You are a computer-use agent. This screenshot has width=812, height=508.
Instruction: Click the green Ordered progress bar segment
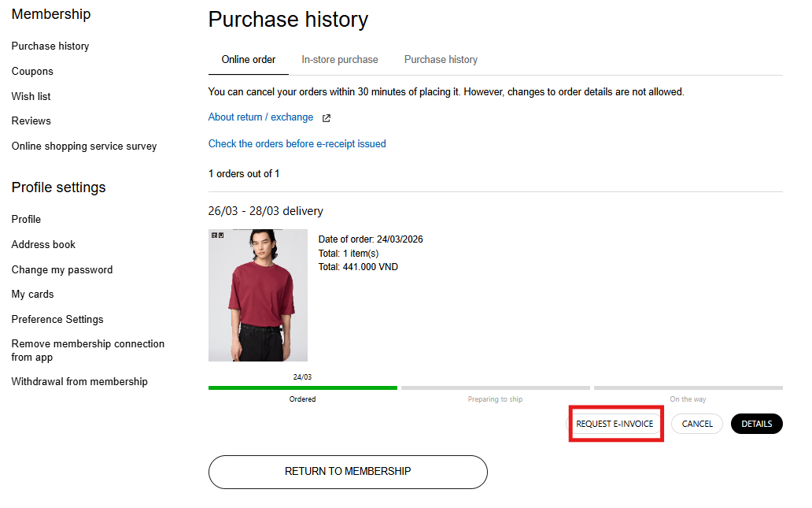pyautogui.click(x=302, y=387)
